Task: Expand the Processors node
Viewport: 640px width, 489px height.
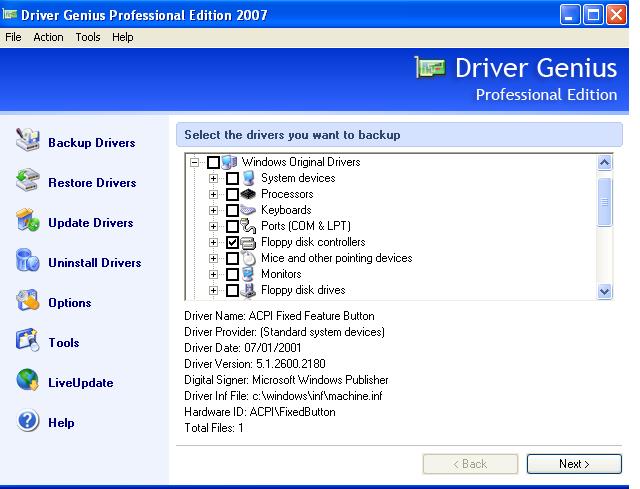Action: 213,194
